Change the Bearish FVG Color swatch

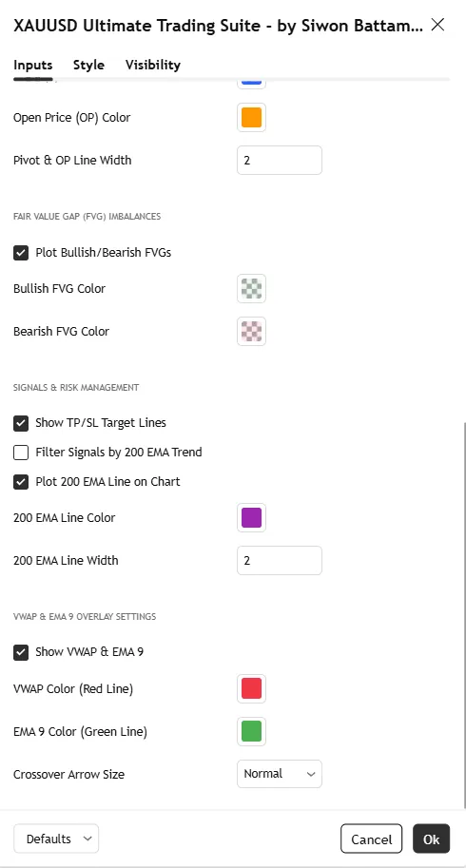(251, 331)
